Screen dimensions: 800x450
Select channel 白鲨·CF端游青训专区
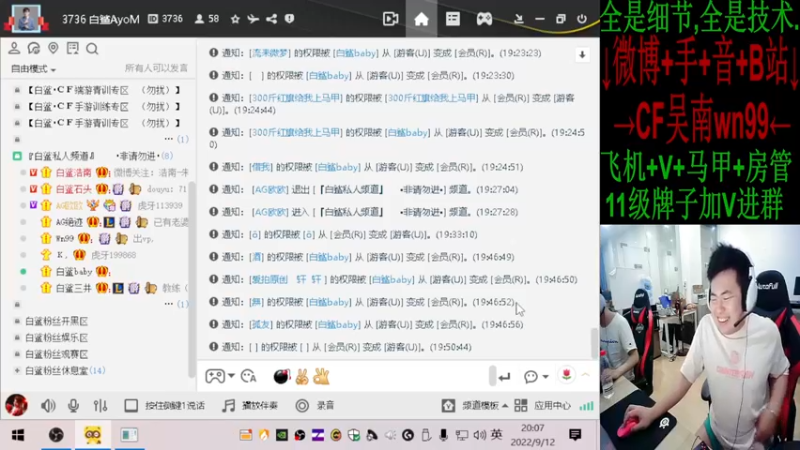(x=102, y=90)
